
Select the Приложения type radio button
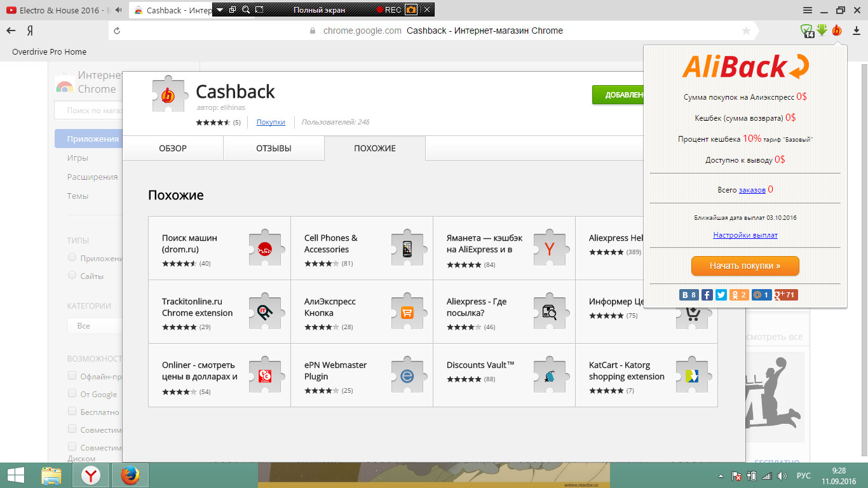(72, 257)
